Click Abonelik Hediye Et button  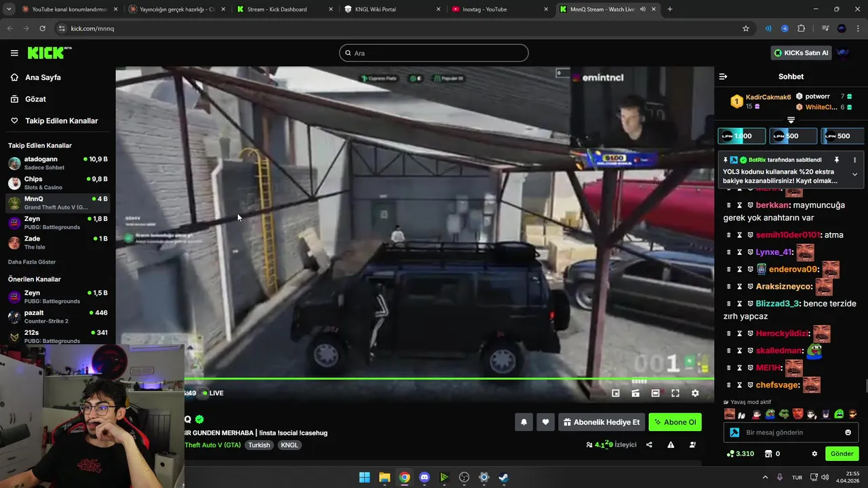coord(601,422)
